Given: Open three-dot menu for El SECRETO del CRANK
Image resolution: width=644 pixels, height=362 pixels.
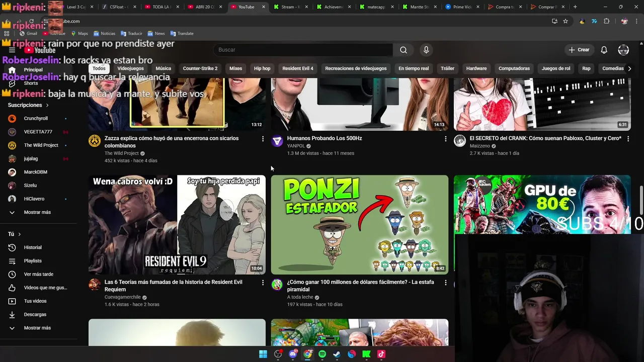Looking at the screenshot, I should pyautogui.click(x=628, y=139).
